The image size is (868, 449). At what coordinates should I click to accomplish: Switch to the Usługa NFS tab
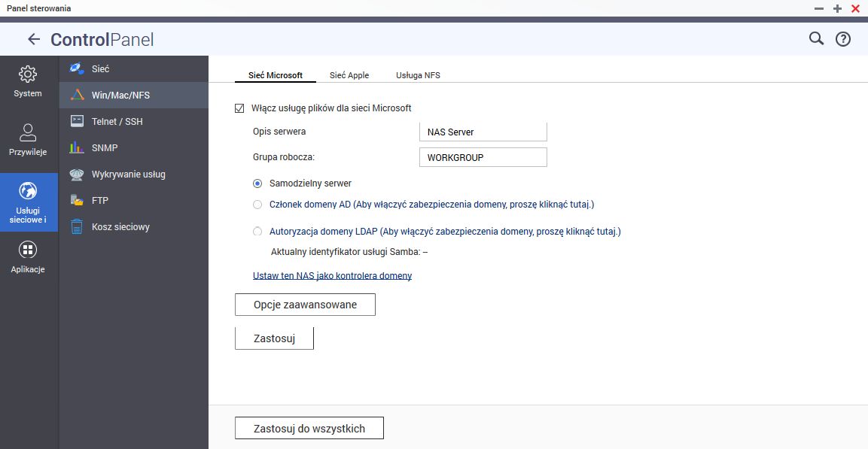click(x=418, y=75)
